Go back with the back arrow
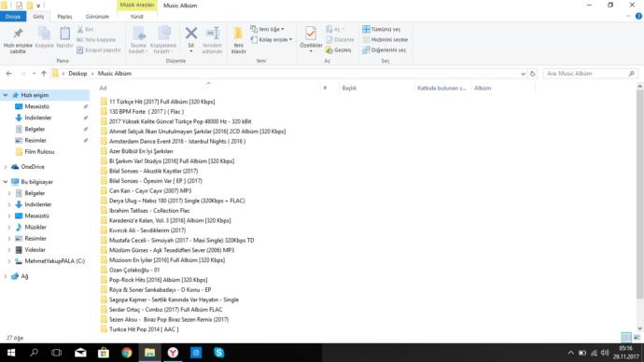Screen dimensions: 644x362 tap(9, 74)
